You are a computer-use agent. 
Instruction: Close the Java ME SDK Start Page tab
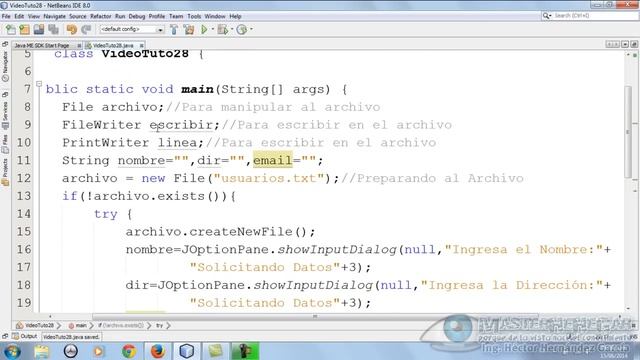pyautogui.click(x=79, y=45)
